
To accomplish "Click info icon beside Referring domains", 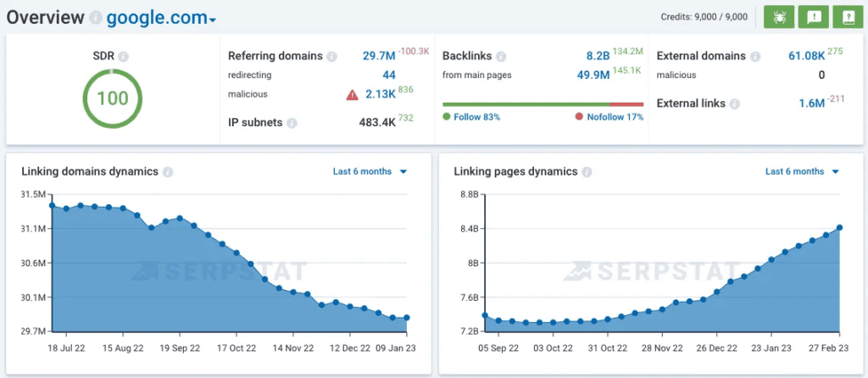I will [x=331, y=57].
